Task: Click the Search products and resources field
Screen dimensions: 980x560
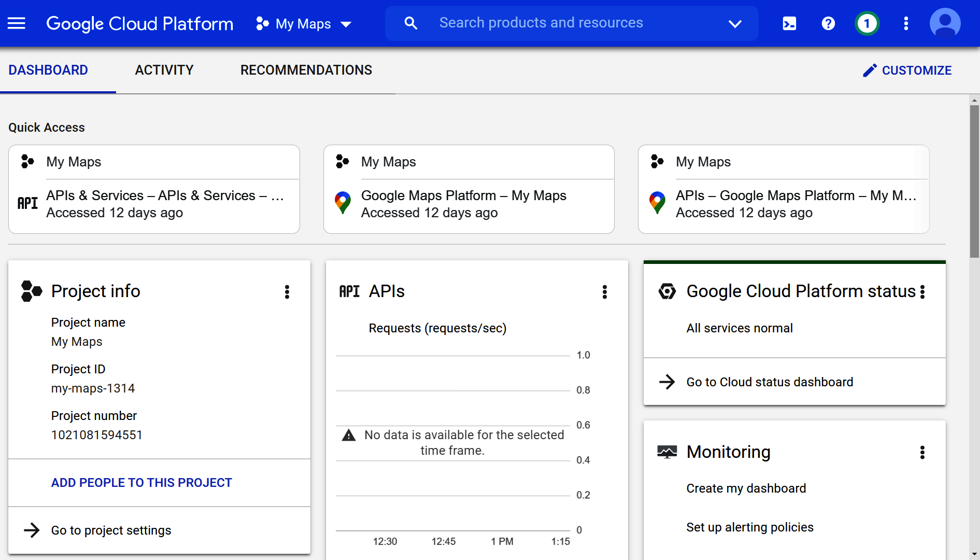Action: tap(541, 23)
